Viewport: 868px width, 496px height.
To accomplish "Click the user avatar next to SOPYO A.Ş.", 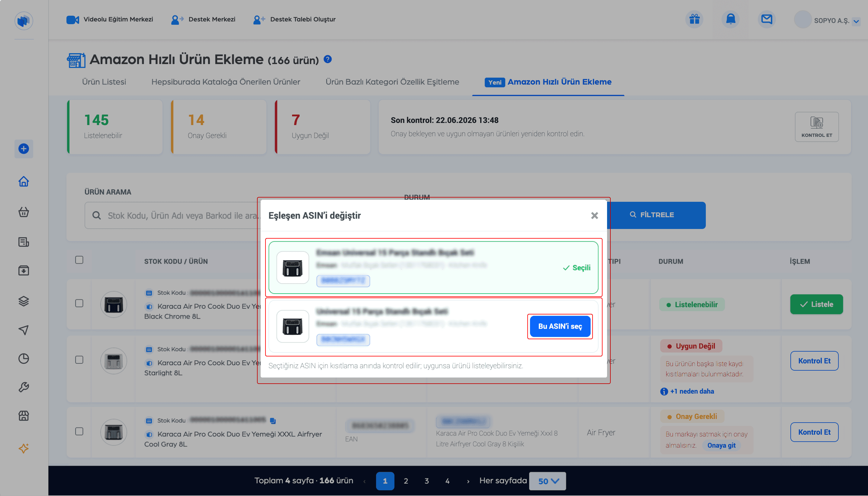I will pyautogui.click(x=803, y=20).
